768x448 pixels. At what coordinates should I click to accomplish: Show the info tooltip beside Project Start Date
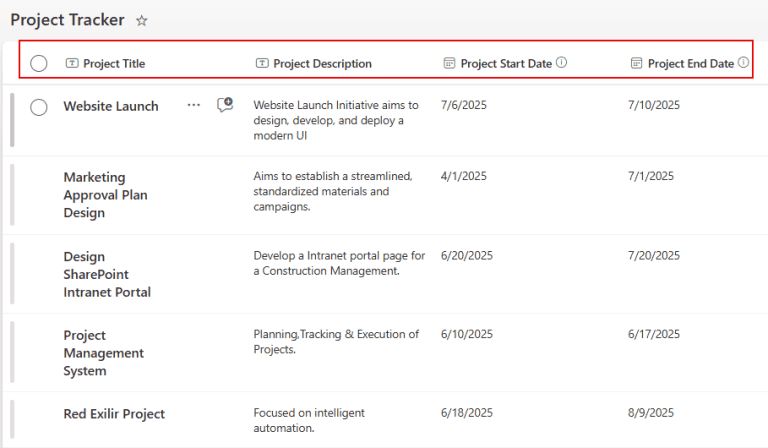click(x=562, y=62)
